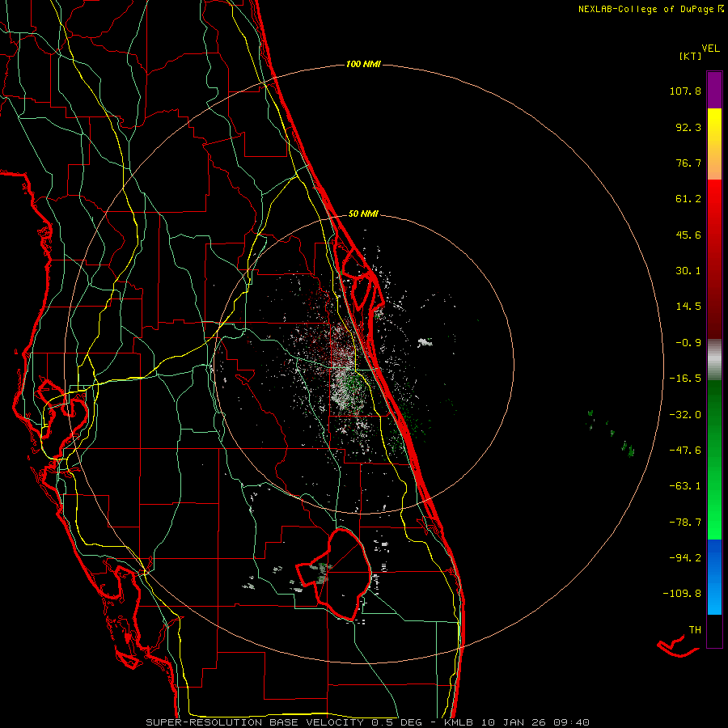Viewport: 728px width, 728px height.
Task: Select the 45.6 scale value
Action: point(688,235)
